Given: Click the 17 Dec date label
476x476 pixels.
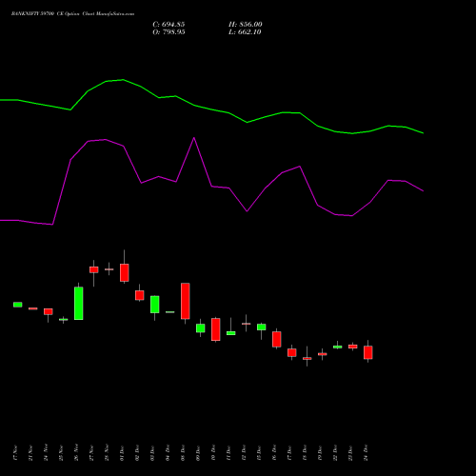Looking at the screenshot, I should pyautogui.click(x=289, y=452).
